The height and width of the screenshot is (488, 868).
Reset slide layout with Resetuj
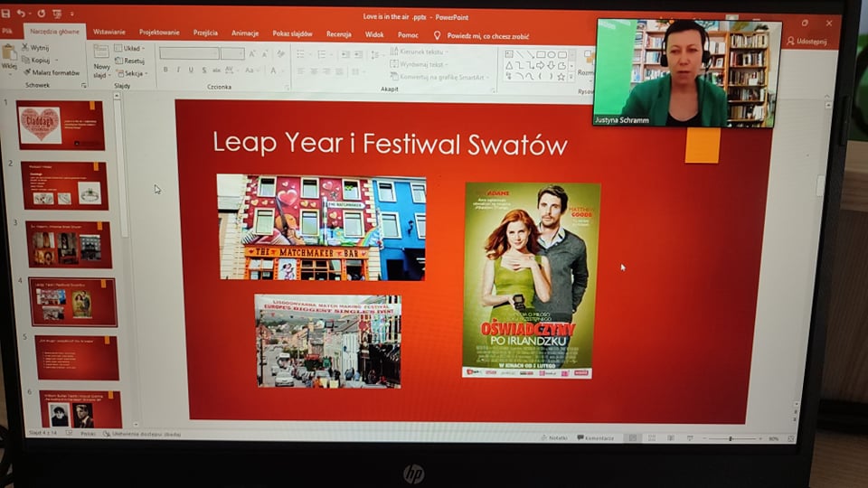(129, 61)
